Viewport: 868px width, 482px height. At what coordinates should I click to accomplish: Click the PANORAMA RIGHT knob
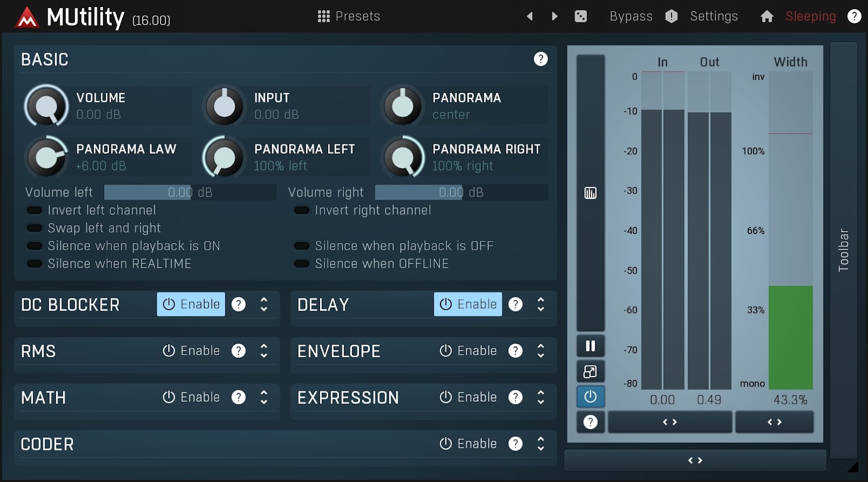[x=403, y=157]
